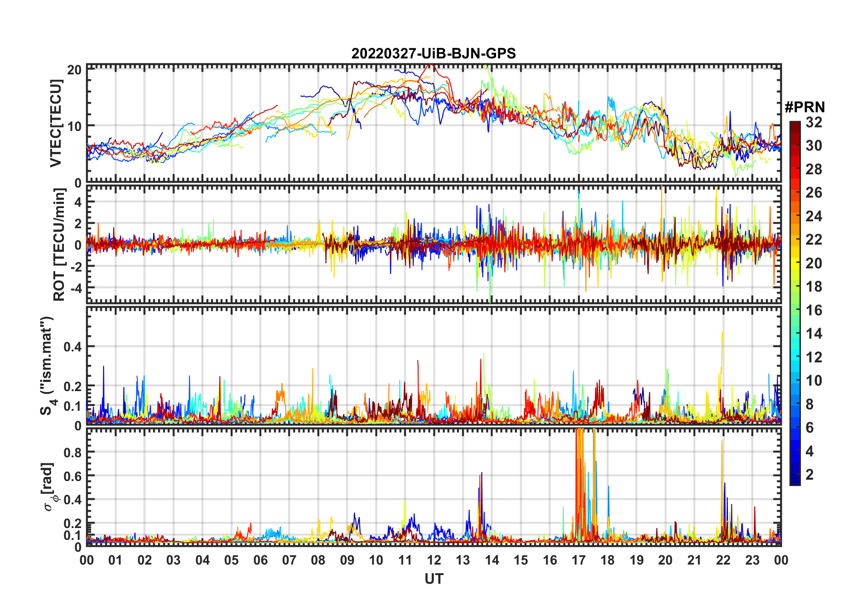Select UT axis tick 21

pos(694,560)
